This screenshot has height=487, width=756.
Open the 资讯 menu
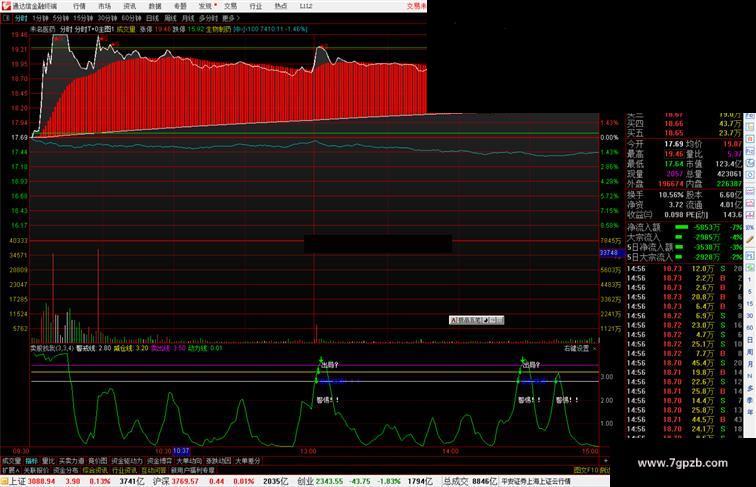[129, 6]
